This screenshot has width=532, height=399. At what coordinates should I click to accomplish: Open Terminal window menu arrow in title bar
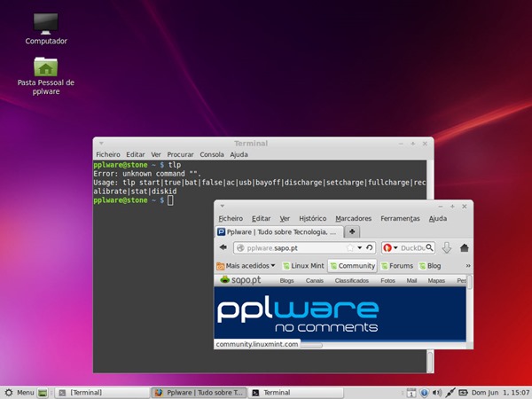point(101,143)
